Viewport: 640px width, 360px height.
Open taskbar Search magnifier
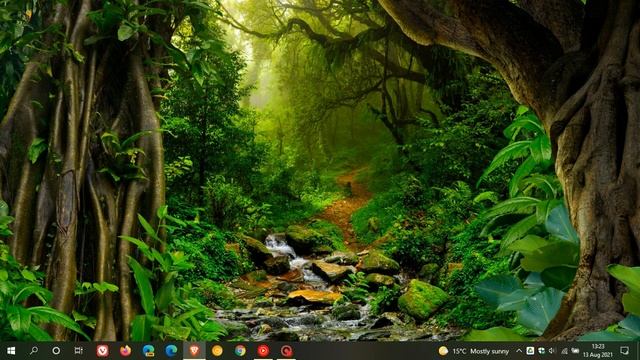click(x=34, y=351)
